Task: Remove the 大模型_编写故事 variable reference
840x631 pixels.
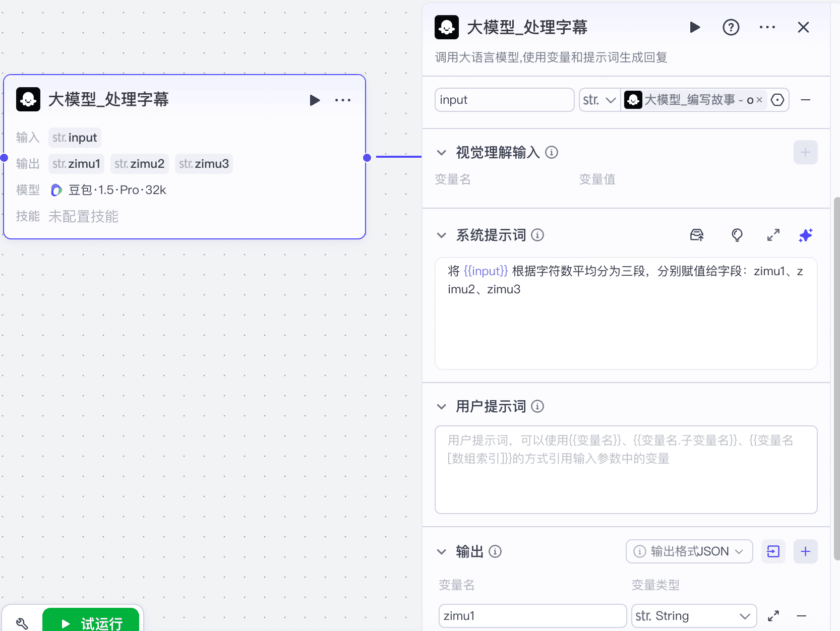Action: pos(759,100)
